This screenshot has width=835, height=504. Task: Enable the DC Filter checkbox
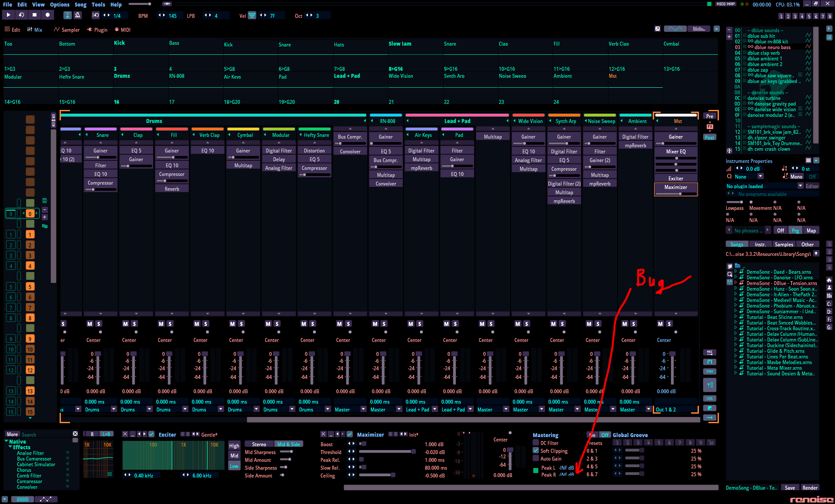pyautogui.click(x=536, y=443)
